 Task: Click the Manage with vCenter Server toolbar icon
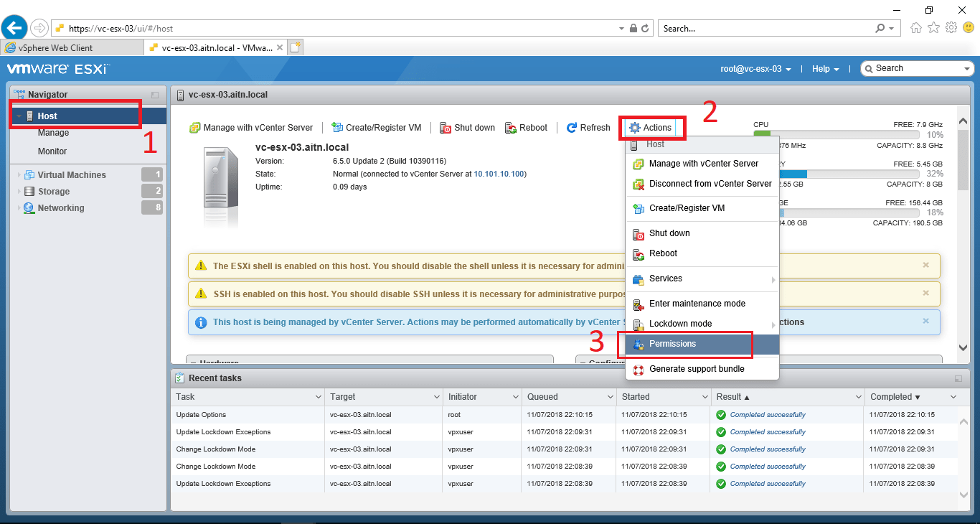tap(194, 128)
